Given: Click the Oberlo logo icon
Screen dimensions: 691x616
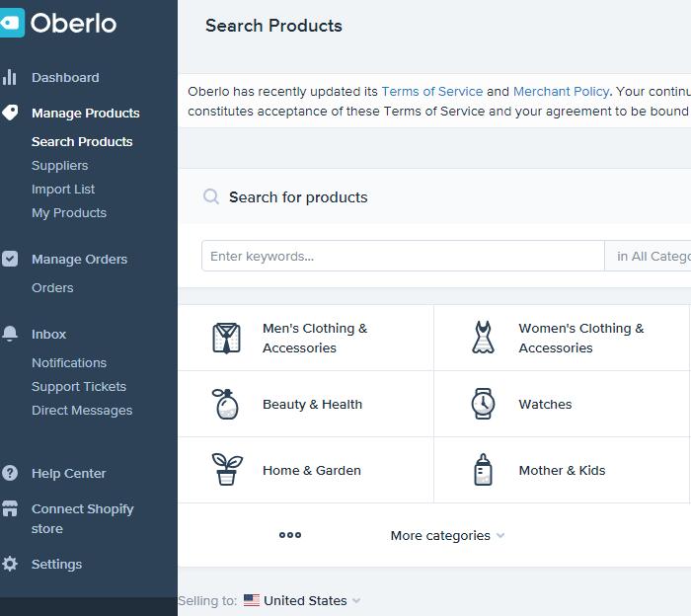Looking at the screenshot, I should tap(11, 23).
